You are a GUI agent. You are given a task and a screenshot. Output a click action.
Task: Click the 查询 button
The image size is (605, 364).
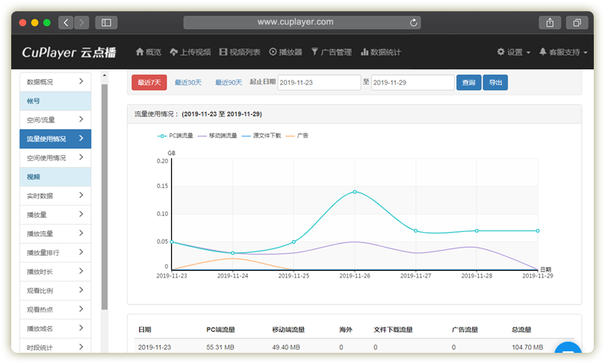tap(468, 83)
